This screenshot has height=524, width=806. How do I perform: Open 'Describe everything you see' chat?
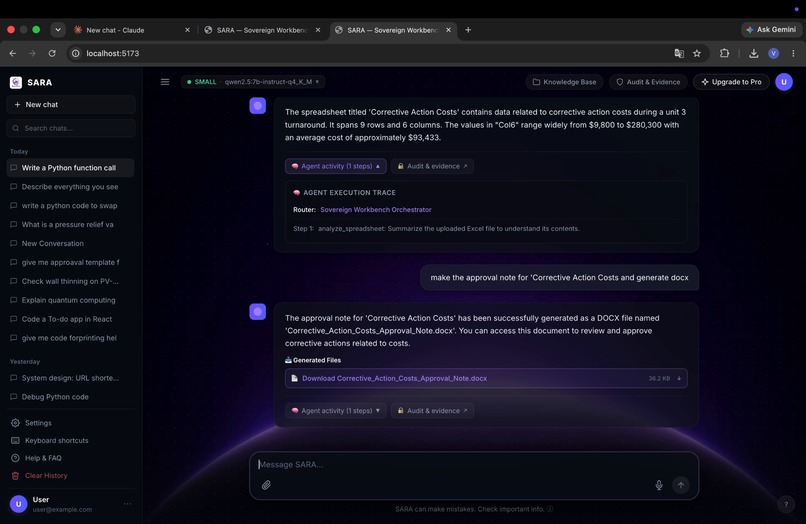tap(70, 187)
